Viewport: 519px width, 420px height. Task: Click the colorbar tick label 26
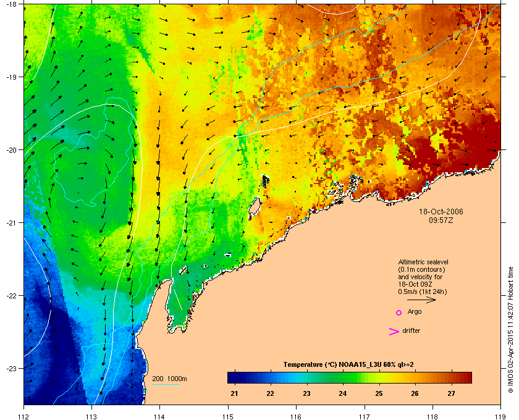pyautogui.click(x=415, y=393)
